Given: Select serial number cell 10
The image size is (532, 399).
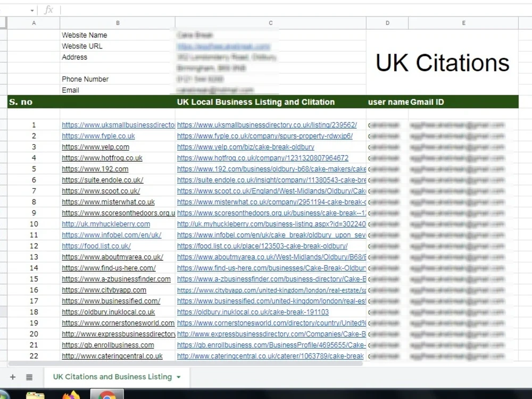Looking at the screenshot, I should 34,224.
